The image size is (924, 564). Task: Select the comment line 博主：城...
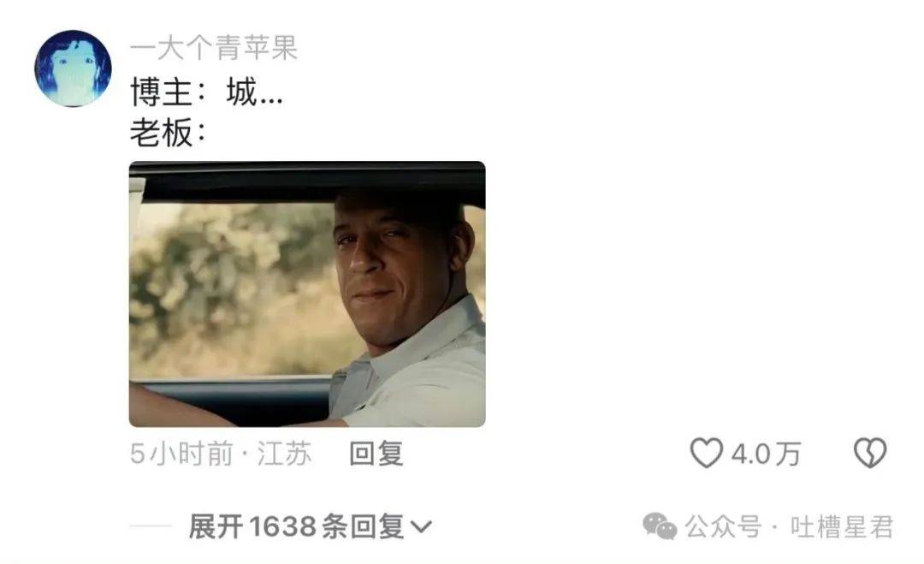click(206, 92)
